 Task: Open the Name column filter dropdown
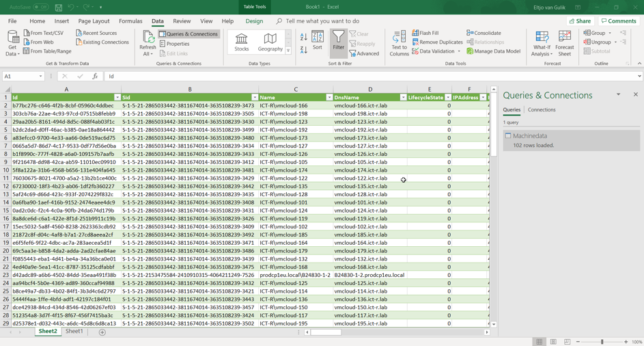(x=329, y=98)
